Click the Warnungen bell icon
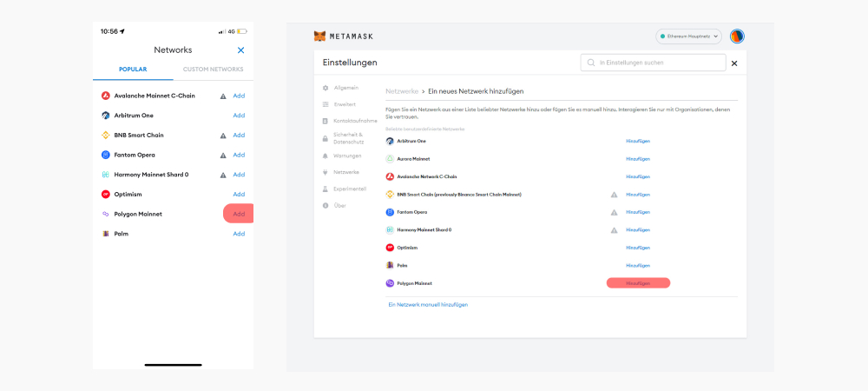The width and height of the screenshot is (868, 391). [325, 156]
